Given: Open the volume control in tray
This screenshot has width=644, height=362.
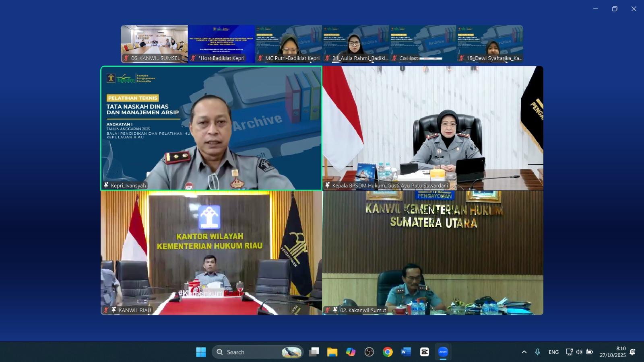Looking at the screenshot, I should [x=579, y=352].
